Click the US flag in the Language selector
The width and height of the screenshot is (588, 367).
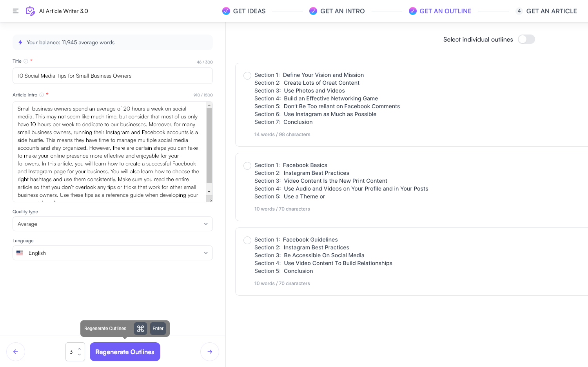click(20, 253)
